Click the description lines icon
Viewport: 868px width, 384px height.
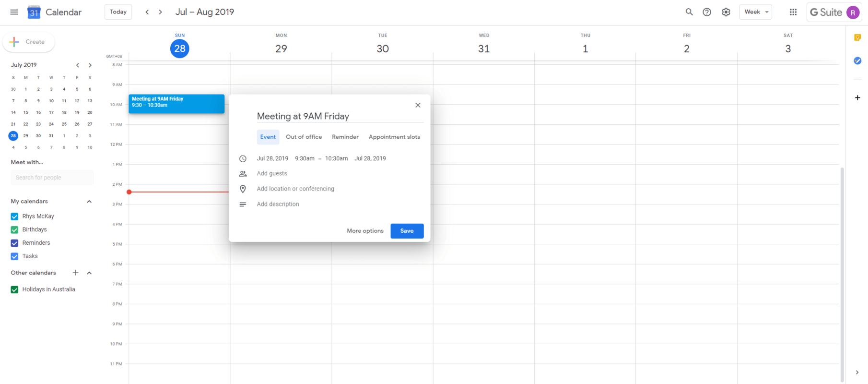pyautogui.click(x=243, y=204)
